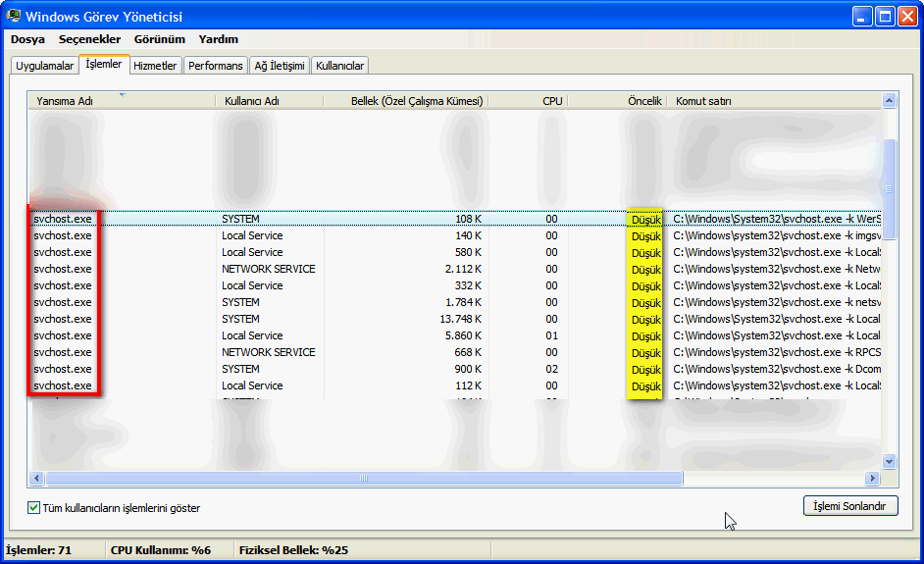The height and width of the screenshot is (564, 924).
Task: Select svchost.exe in the 108 K row
Action: (63, 219)
